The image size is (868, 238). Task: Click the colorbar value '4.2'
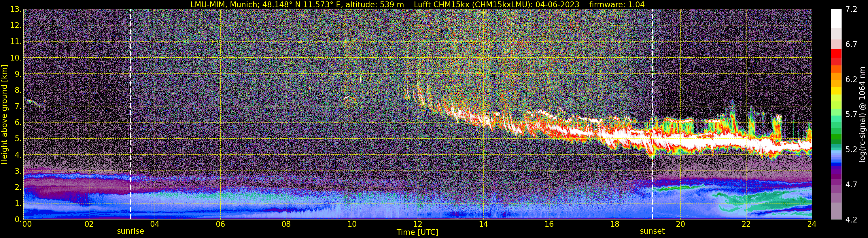pyautogui.click(x=851, y=220)
